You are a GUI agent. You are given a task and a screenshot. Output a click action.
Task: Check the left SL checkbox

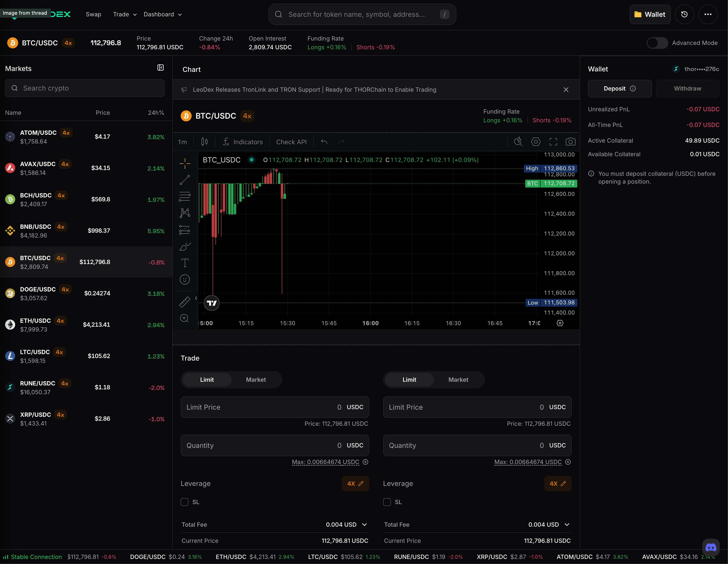click(x=184, y=502)
